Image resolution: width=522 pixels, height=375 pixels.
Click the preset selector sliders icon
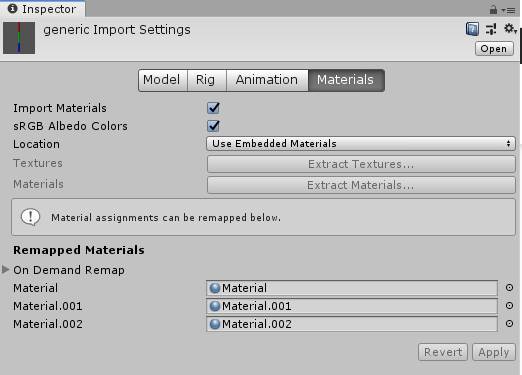(491, 29)
